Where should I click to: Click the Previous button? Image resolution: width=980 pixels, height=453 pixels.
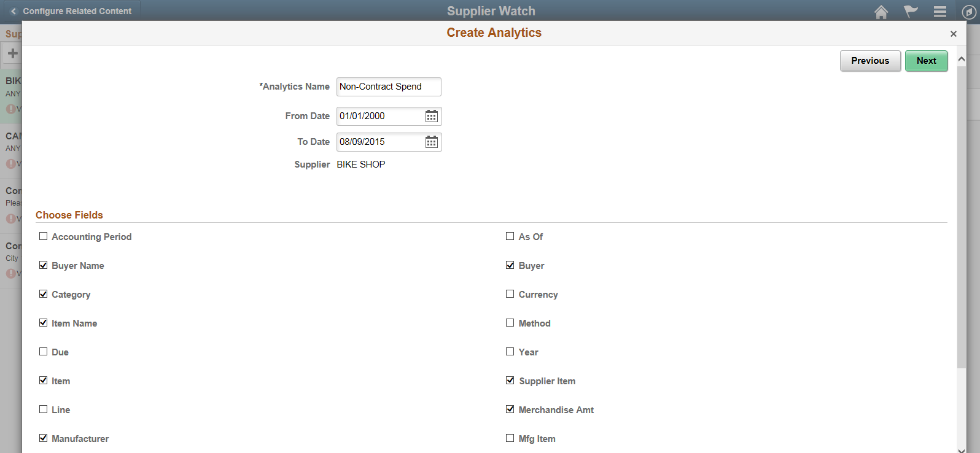pos(870,61)
